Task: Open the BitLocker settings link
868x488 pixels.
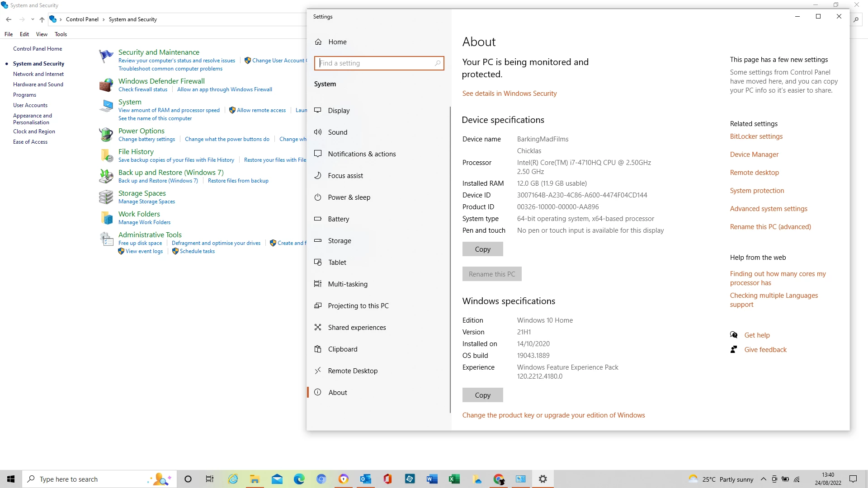Action: [756, 136]
